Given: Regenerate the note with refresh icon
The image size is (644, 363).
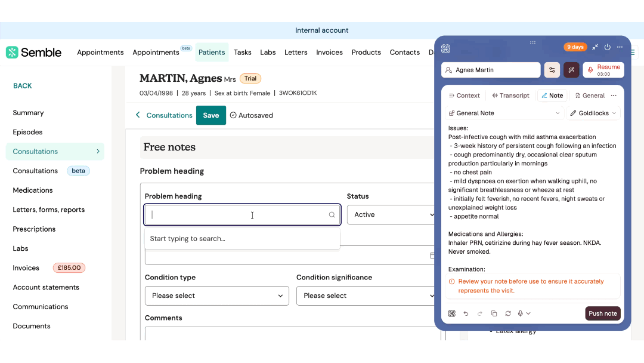Looking at the screenshot, I should pyautogui.click(x=508, y=313).
